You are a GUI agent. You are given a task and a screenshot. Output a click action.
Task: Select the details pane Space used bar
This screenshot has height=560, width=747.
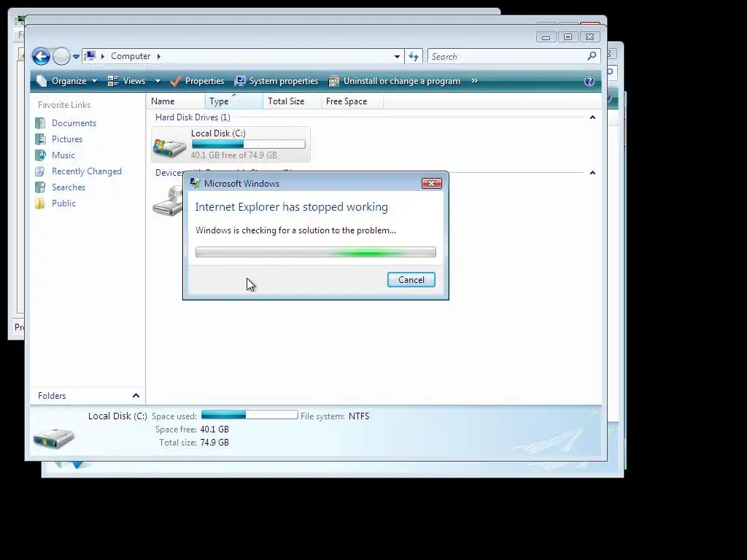pos(249,415)
